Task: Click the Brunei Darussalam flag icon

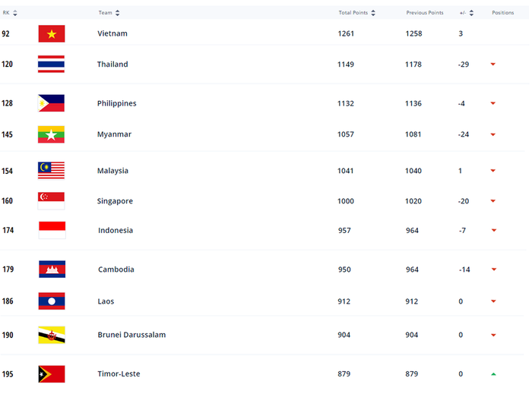Action: pyautogui.click(x=52, y=335)
